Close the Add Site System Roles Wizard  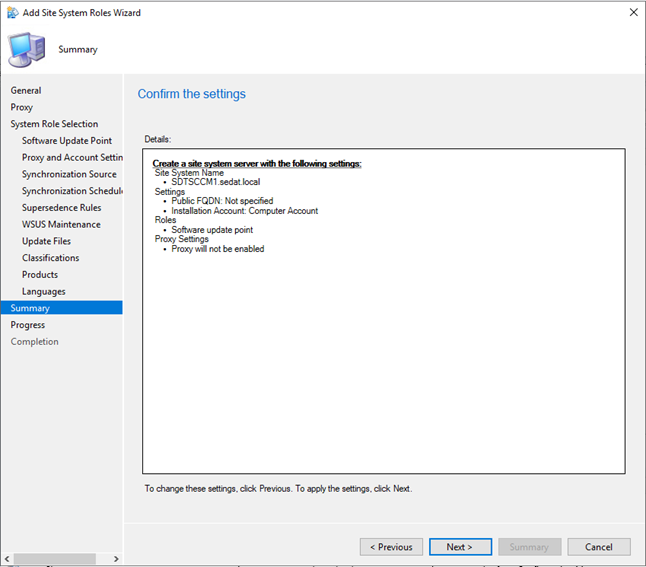point(634,12)
